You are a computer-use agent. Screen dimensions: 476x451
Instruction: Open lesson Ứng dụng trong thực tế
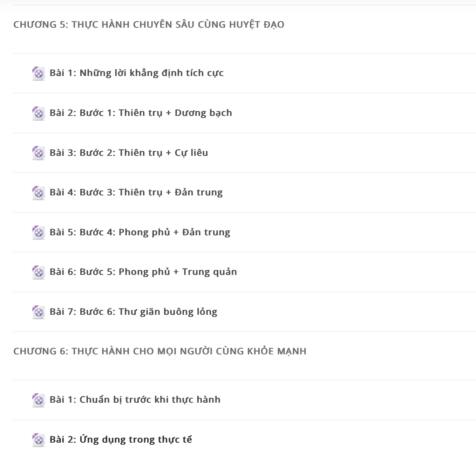coord(121,439)
